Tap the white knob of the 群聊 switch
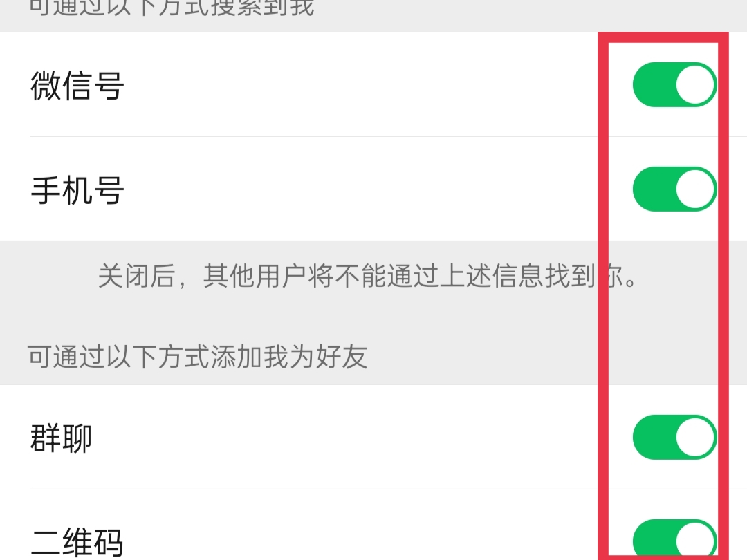Screen dimensions: 747x560 click(x=695, y=437)
